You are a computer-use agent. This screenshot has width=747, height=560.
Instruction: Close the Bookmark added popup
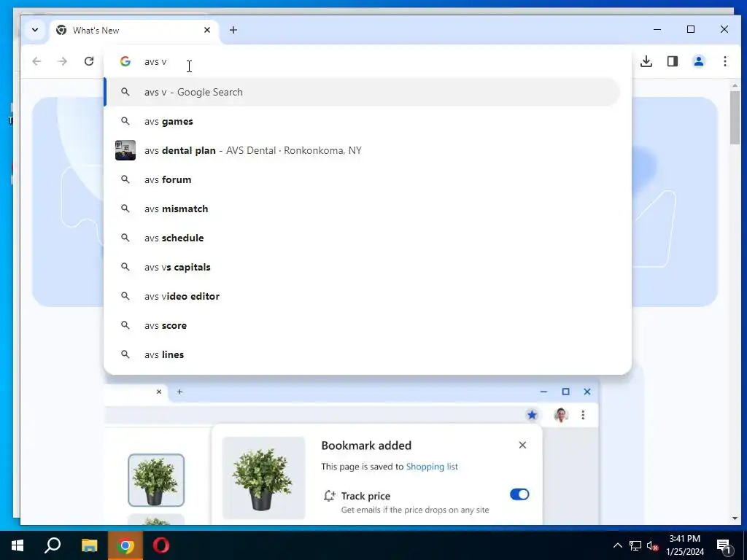pos(522,445)
